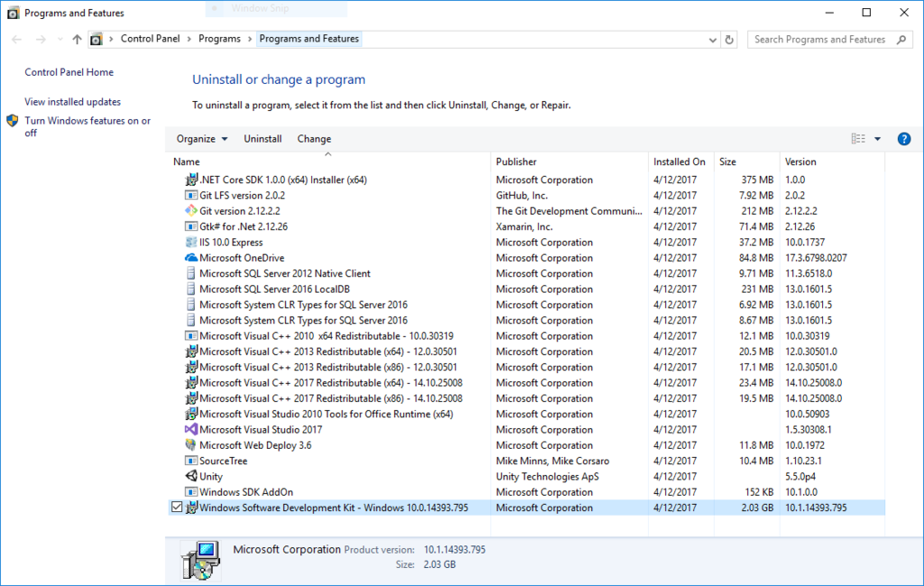924x586 pixels.
Task: Click the SQL Server 2016 LocalDB icon
Action: (x=191, y=289)
